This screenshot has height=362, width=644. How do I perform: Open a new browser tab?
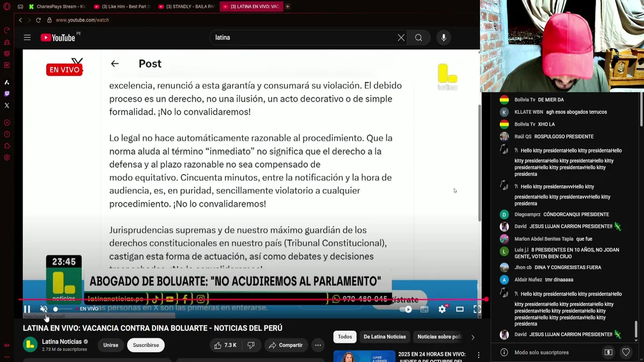[x=288, y=7]
